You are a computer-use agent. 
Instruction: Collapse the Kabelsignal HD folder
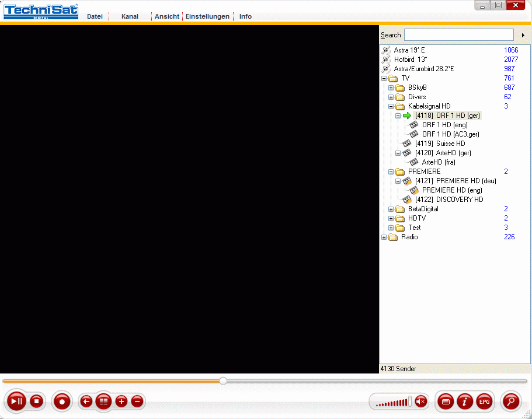pos(391,106)
